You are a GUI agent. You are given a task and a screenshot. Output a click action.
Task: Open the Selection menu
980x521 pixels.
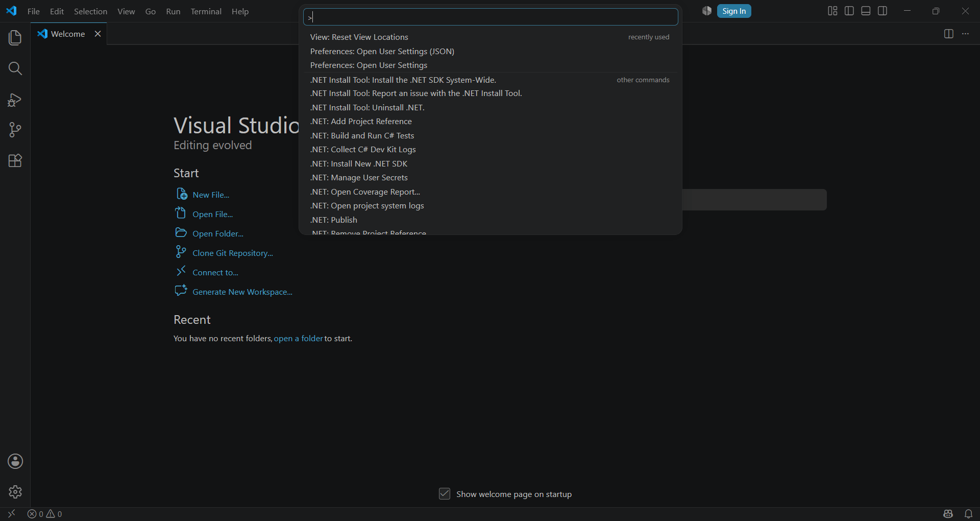pos(90,11)
